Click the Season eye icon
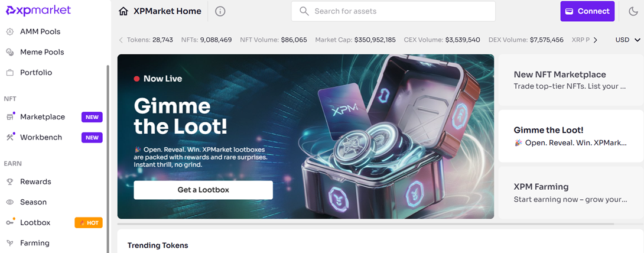Viewport: 644px width, 253px height. tap(10, 202)
